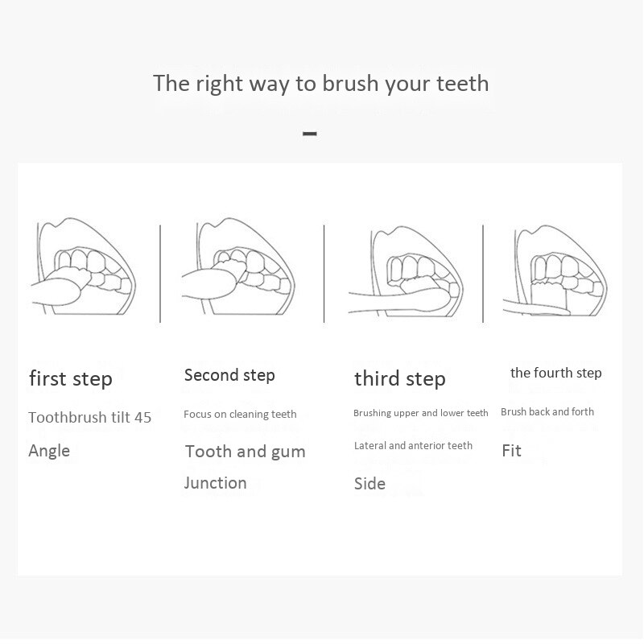
Task: Click the third step mouth illustration
Action: click(406, 271)
